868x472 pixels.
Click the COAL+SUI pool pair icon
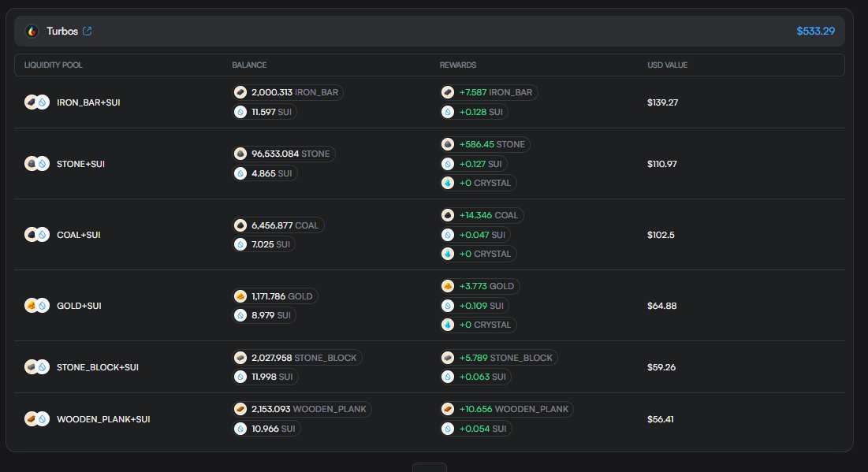(37, 235)
